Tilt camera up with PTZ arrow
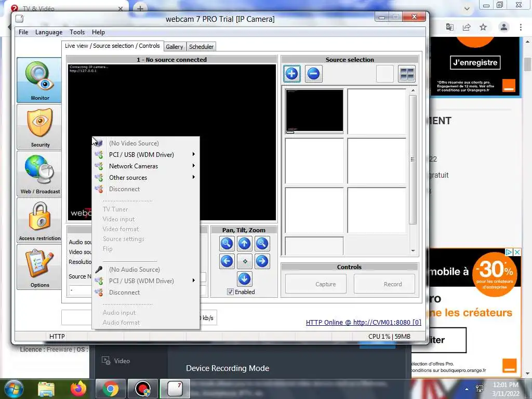Screen dimensions: 532x399 pyautogui.click(x=244, y=243)
